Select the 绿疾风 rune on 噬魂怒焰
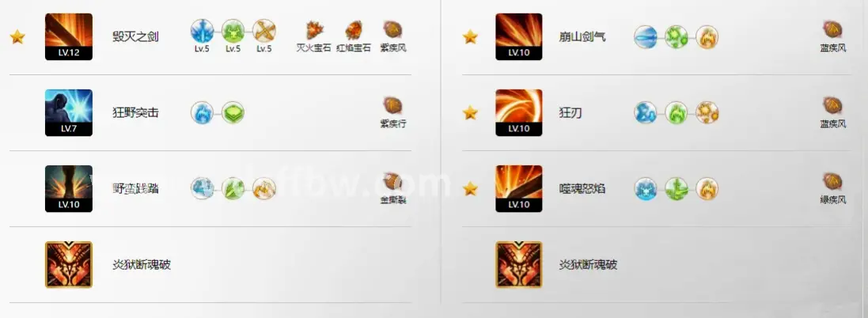Screen dimensions: 868x318 coord(832,181)
